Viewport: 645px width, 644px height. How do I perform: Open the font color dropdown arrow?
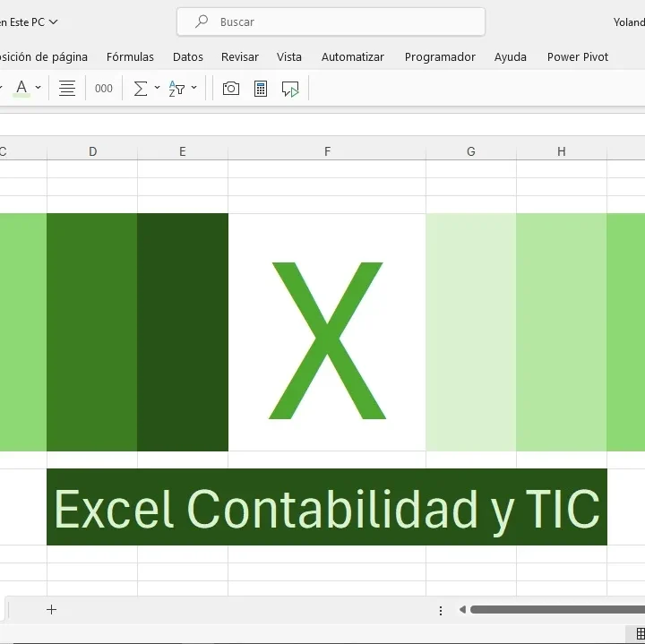point(38,88)
